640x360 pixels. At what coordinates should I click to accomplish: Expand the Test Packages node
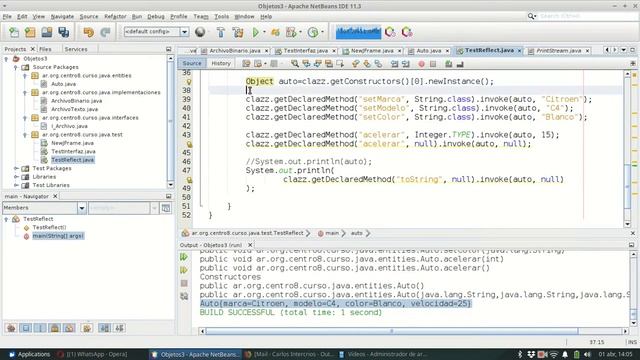(x=16, y=168)
